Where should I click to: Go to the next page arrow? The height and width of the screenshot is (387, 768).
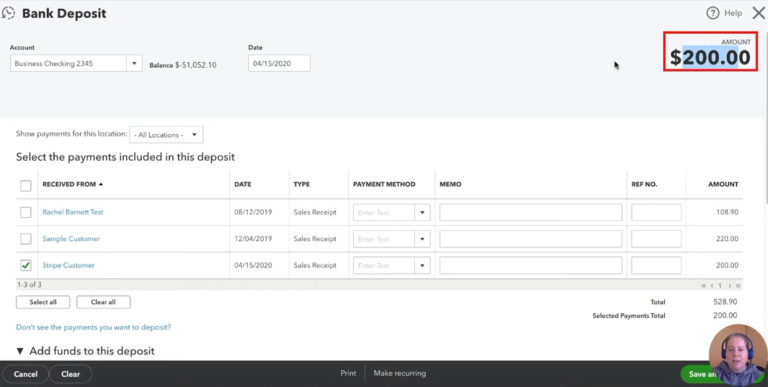pos(729,285)
